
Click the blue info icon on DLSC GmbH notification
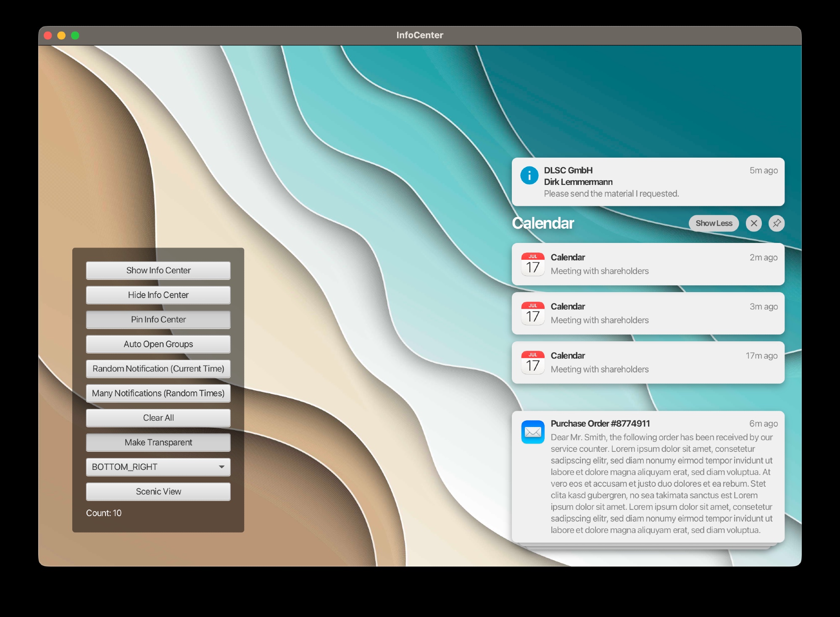(529, 175)
